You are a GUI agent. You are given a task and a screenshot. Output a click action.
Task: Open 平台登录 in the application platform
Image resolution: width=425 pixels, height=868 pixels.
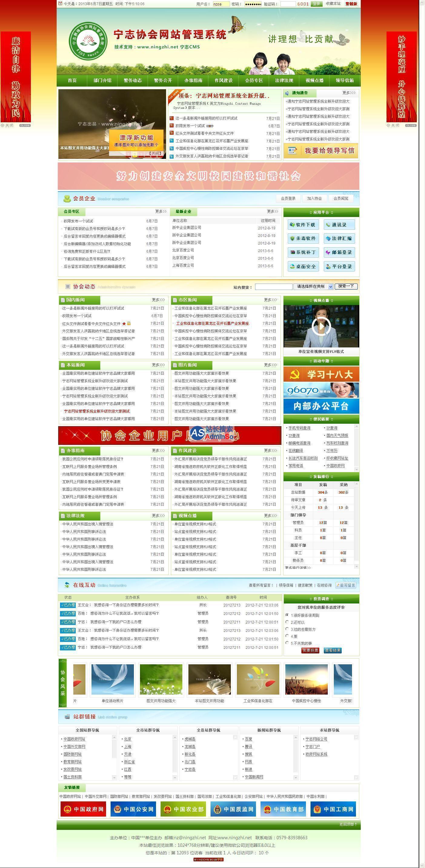coord(339,267)
